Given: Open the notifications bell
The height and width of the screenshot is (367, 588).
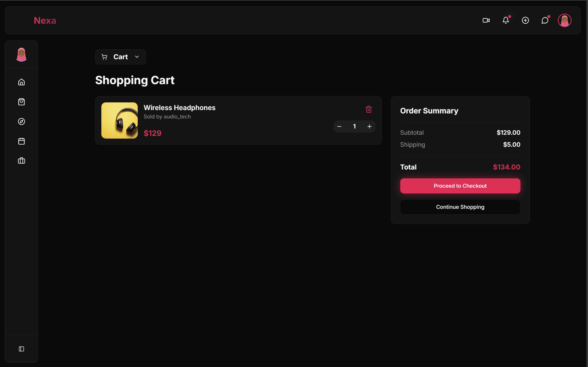Looking at the screenshot, I should click(x=506, y=20).
